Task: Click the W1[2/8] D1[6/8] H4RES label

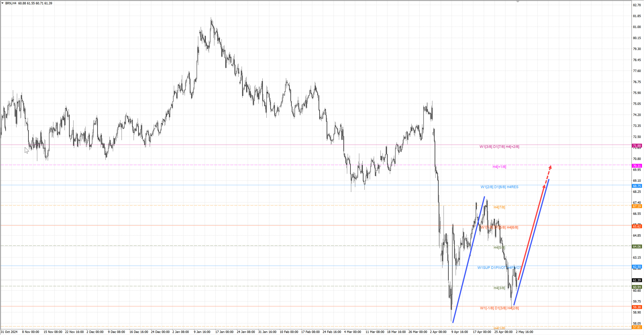Action: pos(499,187)
